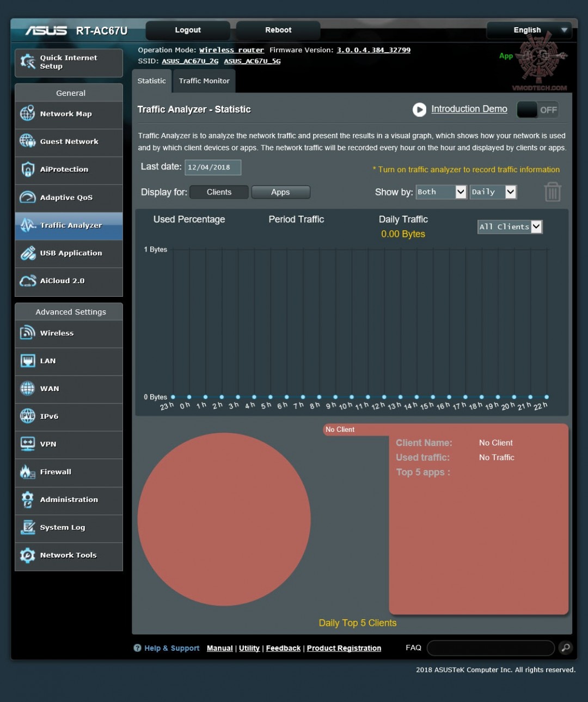Open the System Log menu item

click(69, 527)
